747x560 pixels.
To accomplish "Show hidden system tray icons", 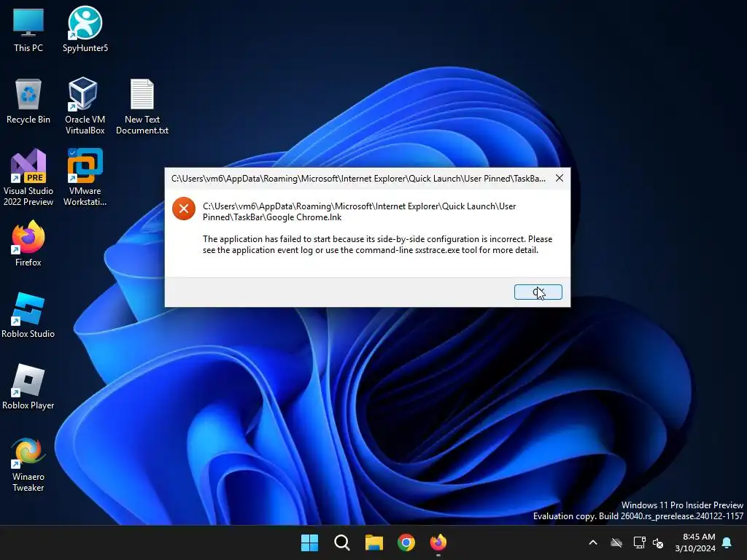I will [x=593, y=542].
